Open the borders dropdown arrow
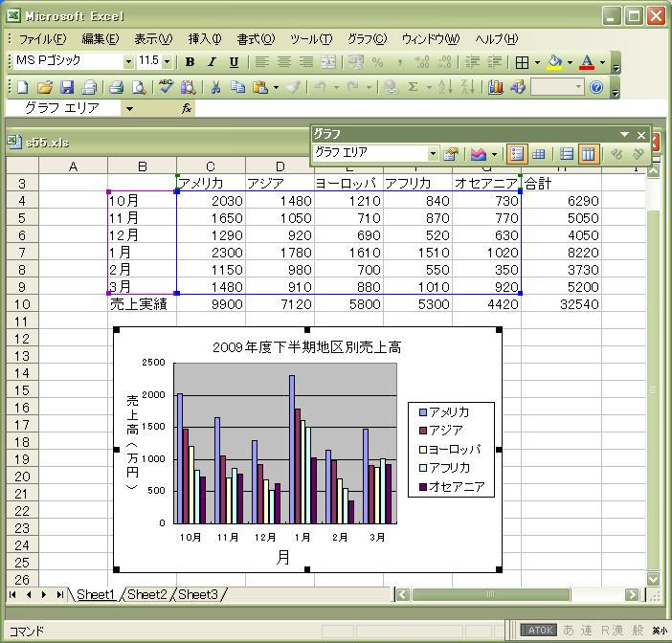This screenshot has width=672, height=643. (x=537, y=62)
